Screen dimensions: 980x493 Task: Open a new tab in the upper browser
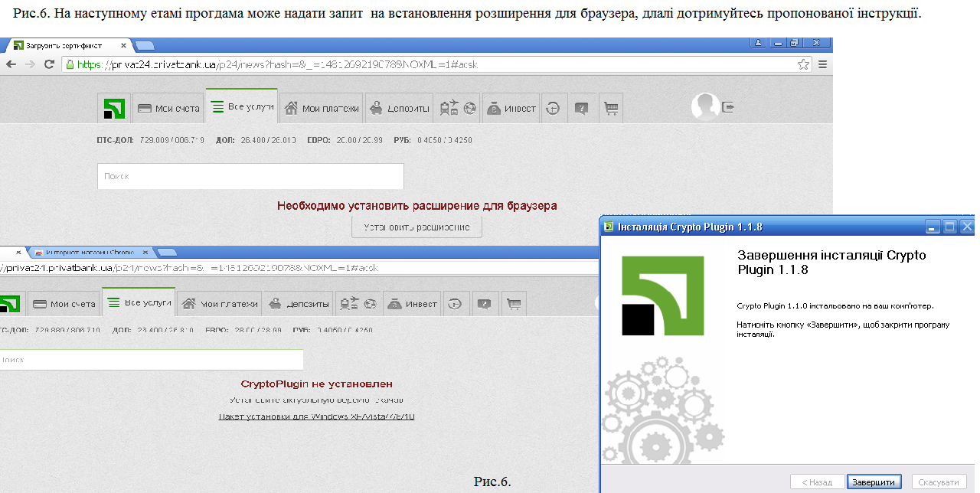click(146, 46)
